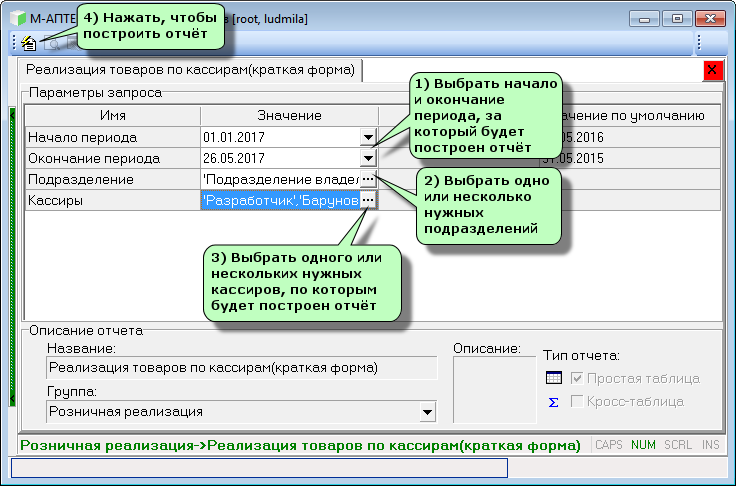Image resolution: width=736 pixels, height=486 pixels.
Task: Click the 01.01.2017 start date value
Action: click(281, 137)
